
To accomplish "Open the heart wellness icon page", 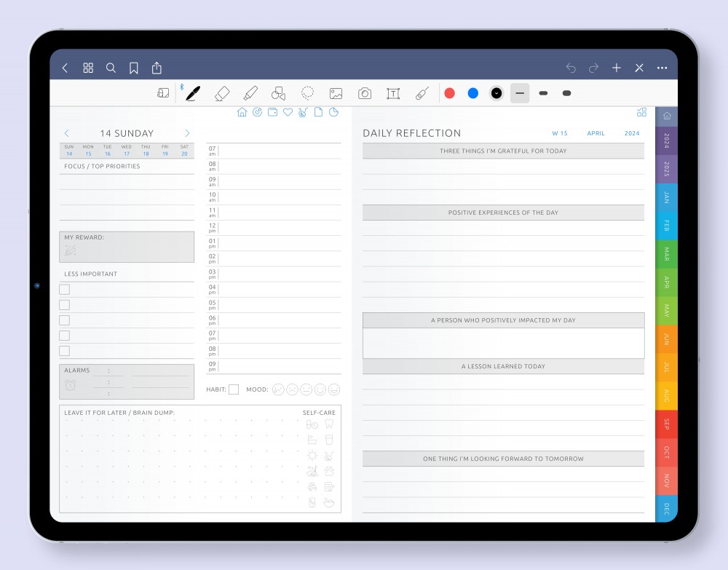I will coord(288,112).
